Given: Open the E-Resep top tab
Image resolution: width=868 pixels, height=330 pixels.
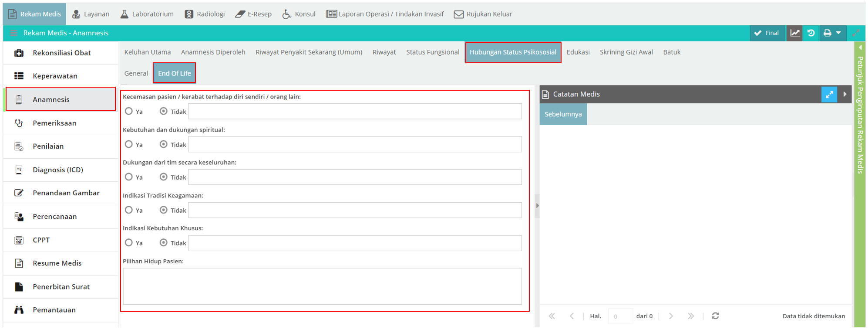Looking at the screenshot, I should [253, 14].
